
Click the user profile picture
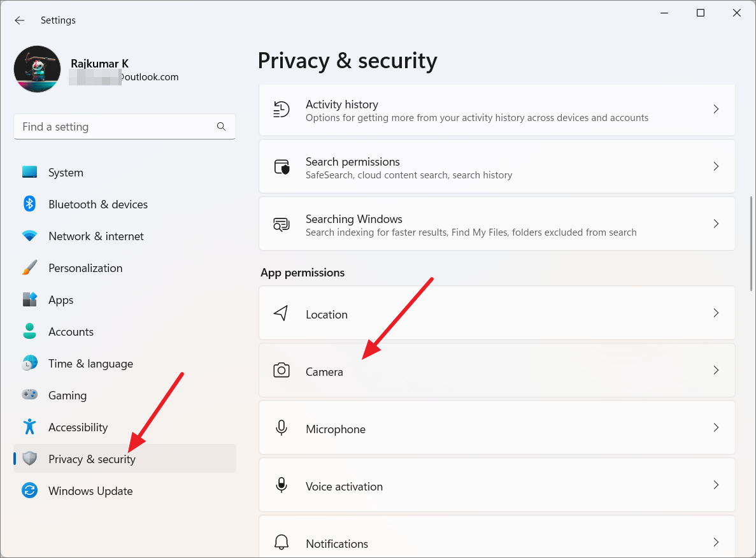click(x=38, y=69)
